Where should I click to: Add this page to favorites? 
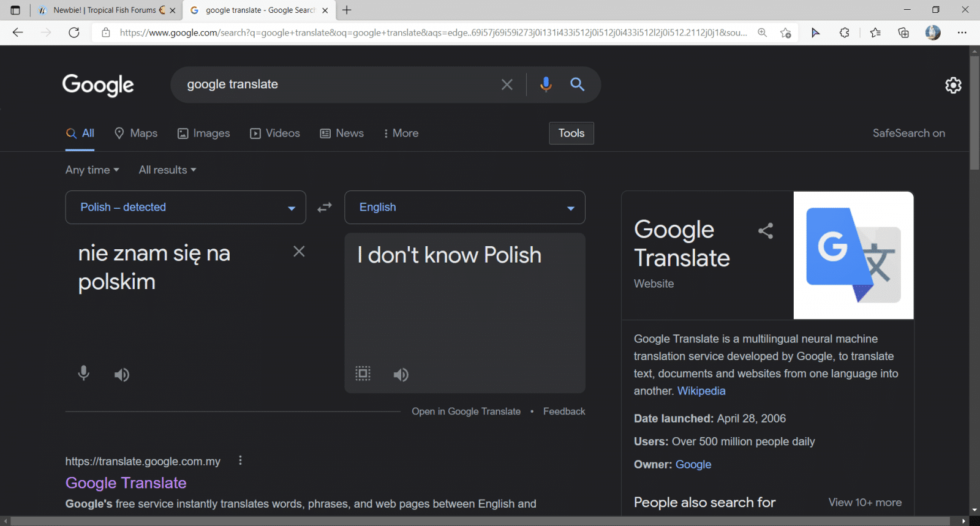pyautogui.click(x=785, y=32)
